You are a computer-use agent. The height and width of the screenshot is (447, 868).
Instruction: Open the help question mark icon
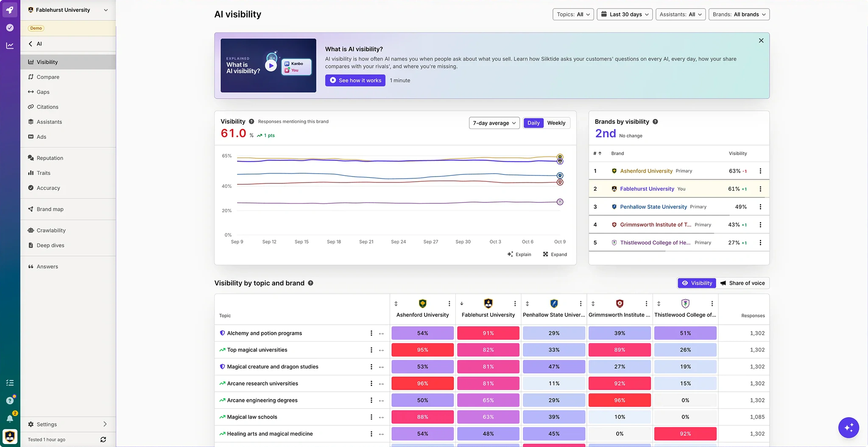[10, 401]
